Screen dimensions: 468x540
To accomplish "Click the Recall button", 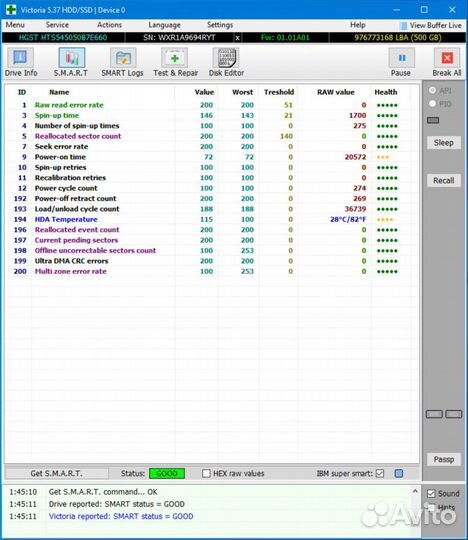I will [444, 180].
